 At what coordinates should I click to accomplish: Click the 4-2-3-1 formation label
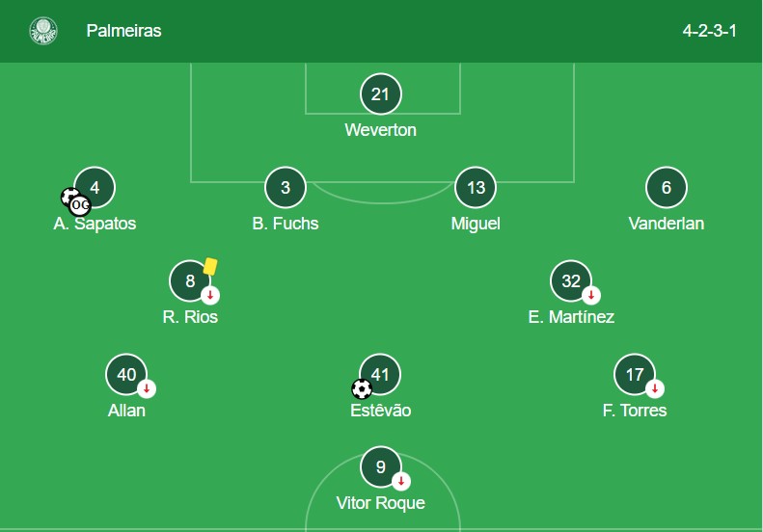pyautogui.click(x=709, y=31)
